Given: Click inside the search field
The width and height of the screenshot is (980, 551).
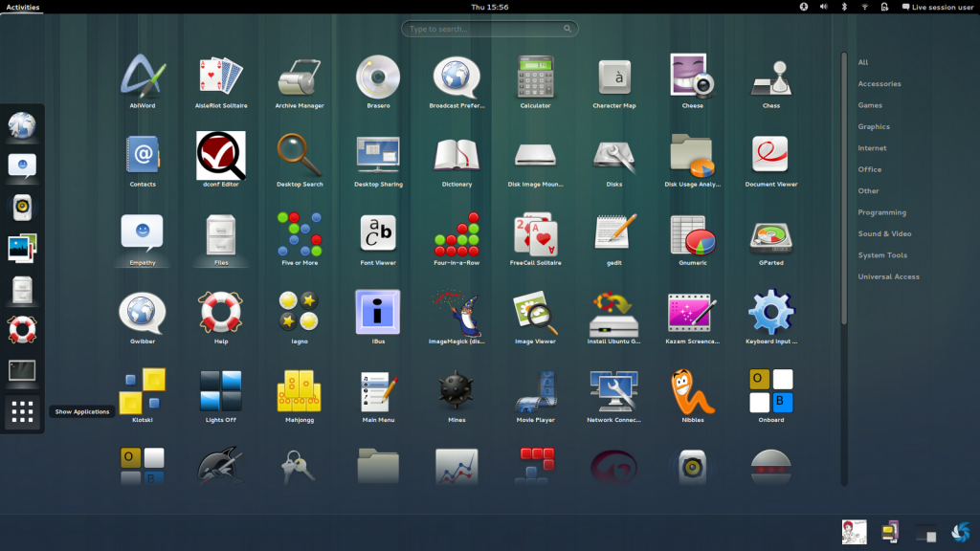Looking at the screenshot, I should (489, 28).
